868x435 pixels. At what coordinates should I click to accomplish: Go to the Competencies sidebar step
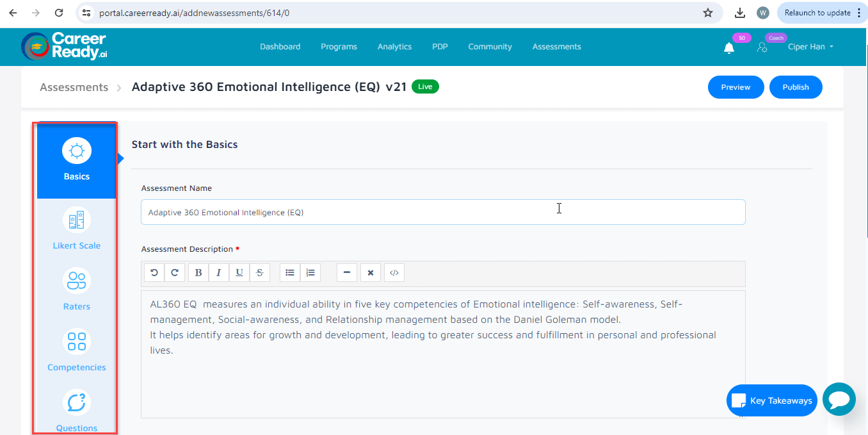tap(77, 350)
